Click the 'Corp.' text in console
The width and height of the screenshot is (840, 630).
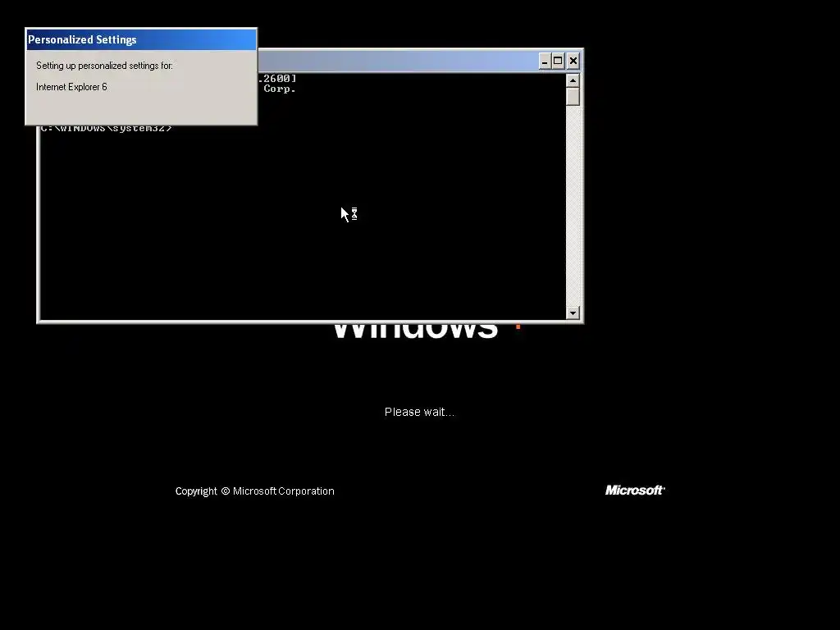point(280,89)
